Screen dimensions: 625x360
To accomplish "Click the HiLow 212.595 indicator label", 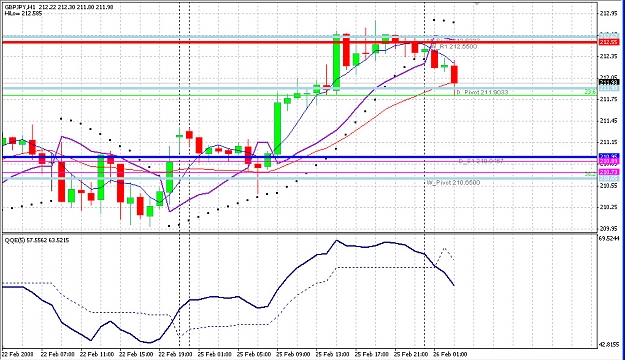I will tap(24, 13).
